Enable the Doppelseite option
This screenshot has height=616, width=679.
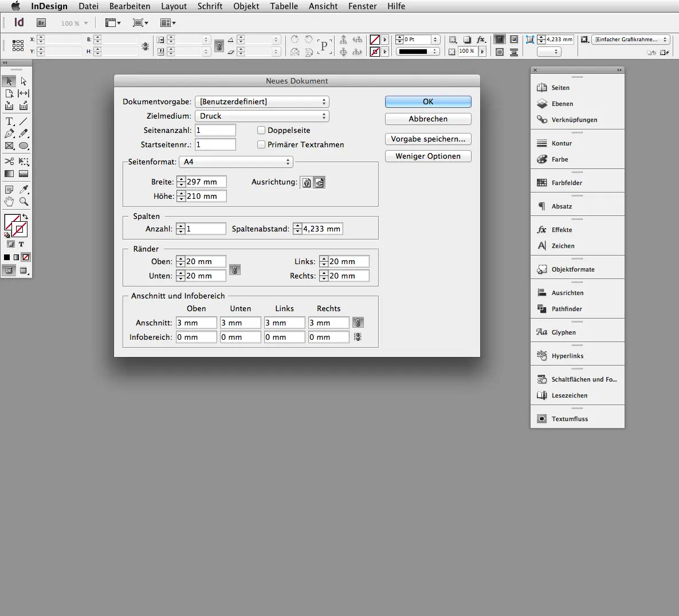[x=261, y=130]
